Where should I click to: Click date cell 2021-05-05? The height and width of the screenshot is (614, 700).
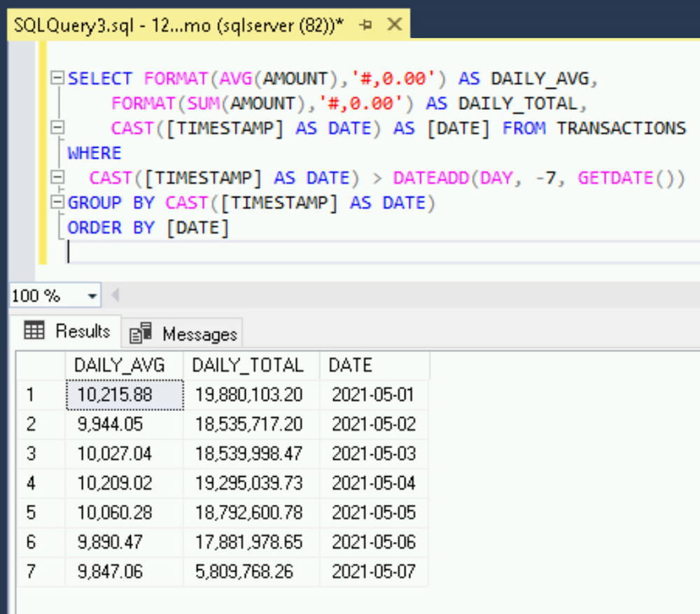[x=374, y=512]
